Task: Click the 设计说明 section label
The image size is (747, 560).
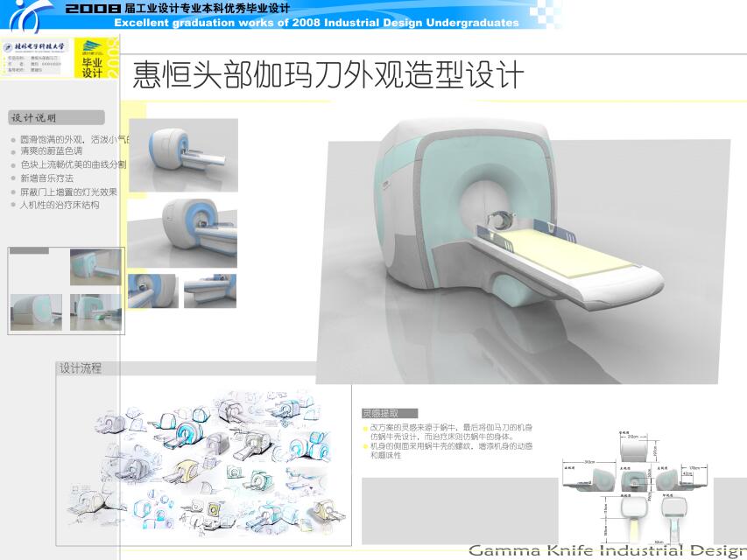Action: pyautogui.click(x=56, y=117)
